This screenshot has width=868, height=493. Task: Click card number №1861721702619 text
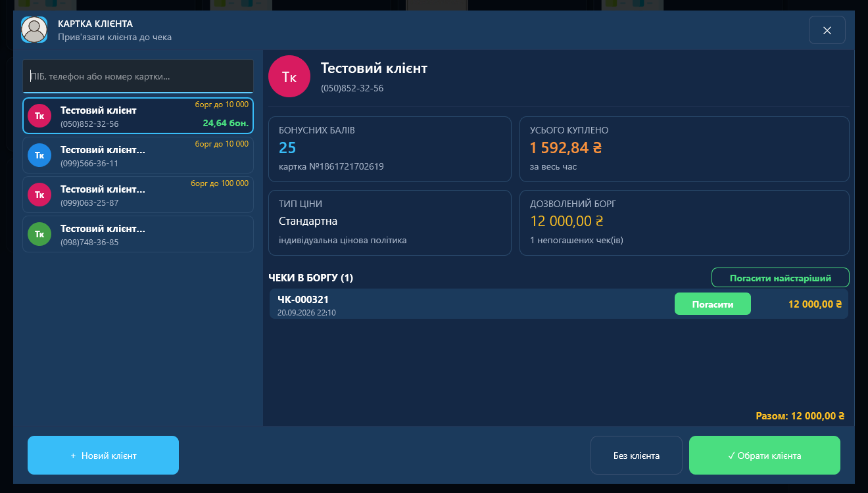coord(331,166)
